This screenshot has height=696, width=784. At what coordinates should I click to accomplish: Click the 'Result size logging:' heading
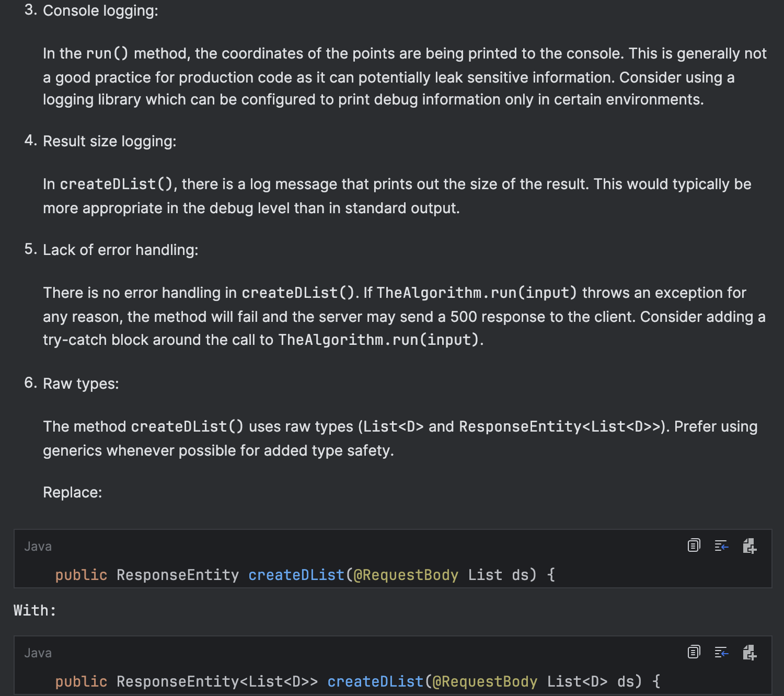(x=109, y=141)
